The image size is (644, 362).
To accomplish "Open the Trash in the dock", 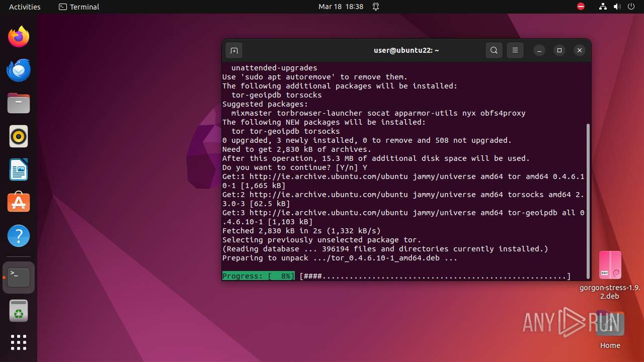I will click(x=19, y=311).
